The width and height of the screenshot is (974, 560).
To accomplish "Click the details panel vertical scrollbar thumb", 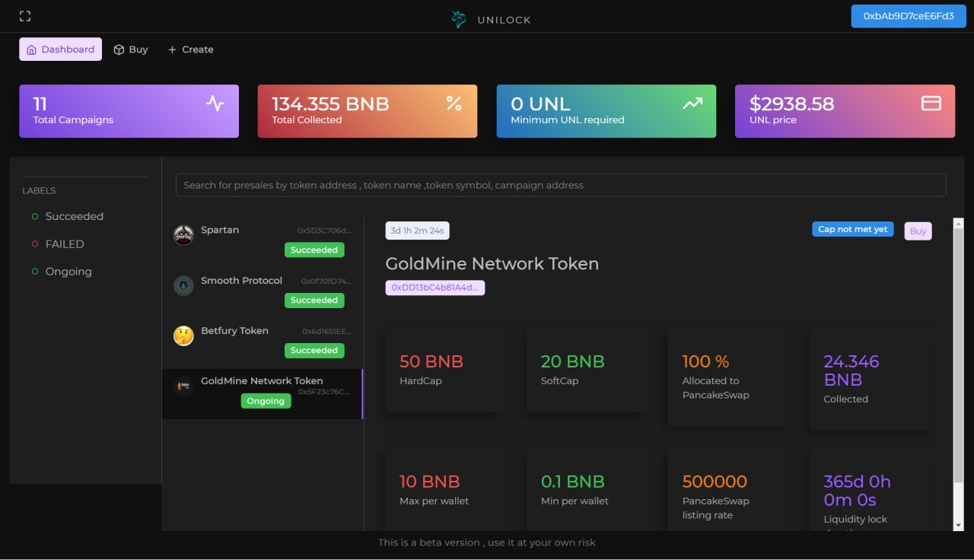I will pos(958,354).
